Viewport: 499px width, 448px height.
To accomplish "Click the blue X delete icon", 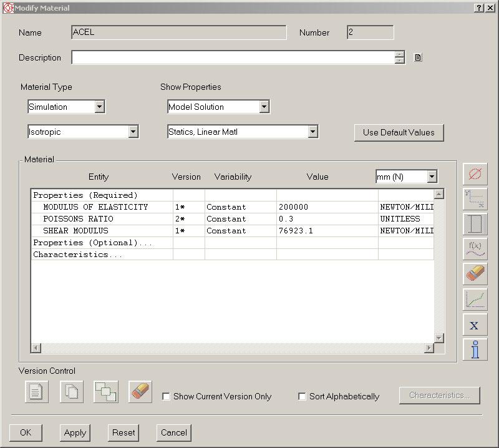I will 475,325.
